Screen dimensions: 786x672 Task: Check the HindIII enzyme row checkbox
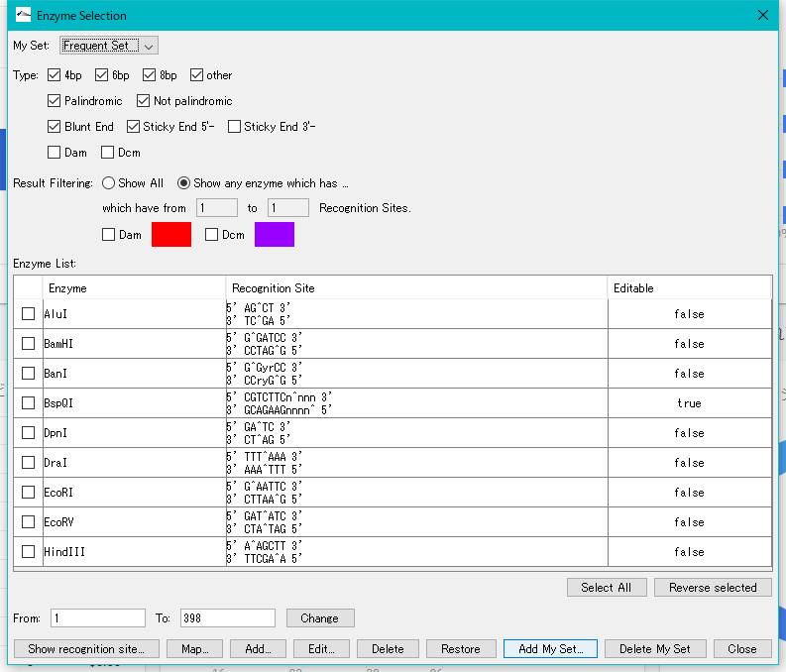click(x=28, y=552)
